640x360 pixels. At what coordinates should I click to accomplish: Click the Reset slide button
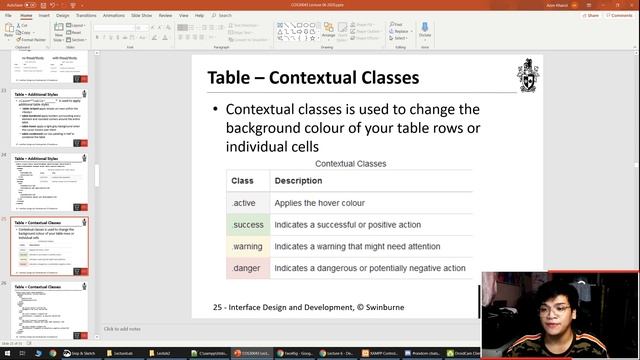[x=74, y=32]
